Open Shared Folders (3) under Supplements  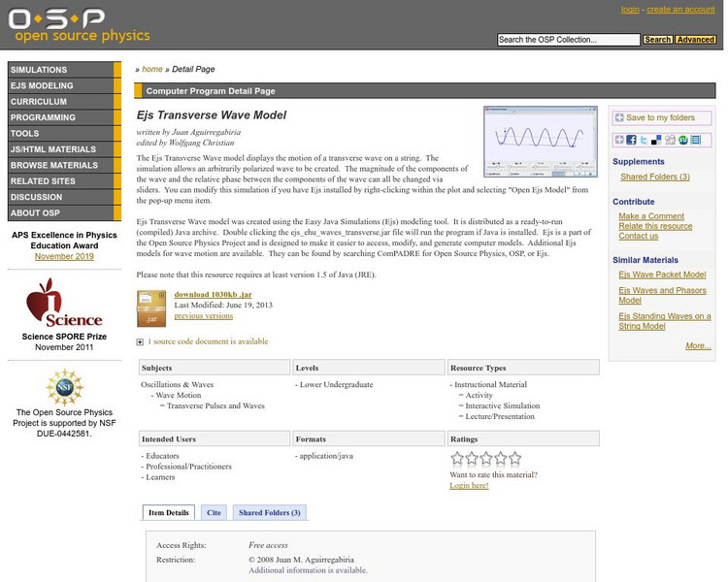click(655, 177)
